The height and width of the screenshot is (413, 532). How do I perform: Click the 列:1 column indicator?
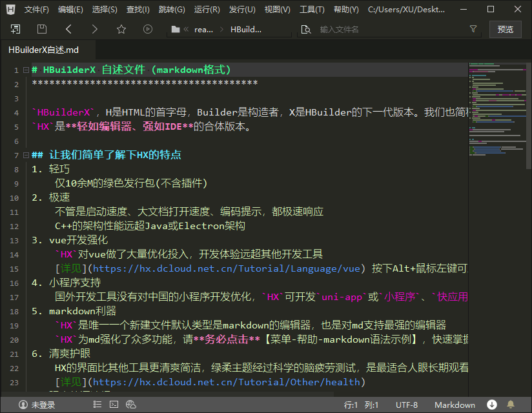[x=371, y=405]
